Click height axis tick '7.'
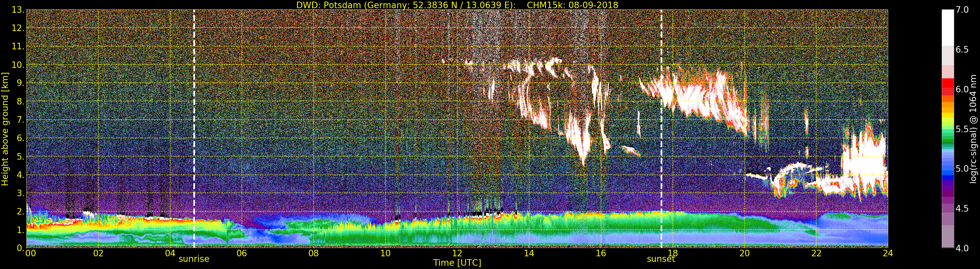The width and height of the screenshot is (980, 269). 21,120
